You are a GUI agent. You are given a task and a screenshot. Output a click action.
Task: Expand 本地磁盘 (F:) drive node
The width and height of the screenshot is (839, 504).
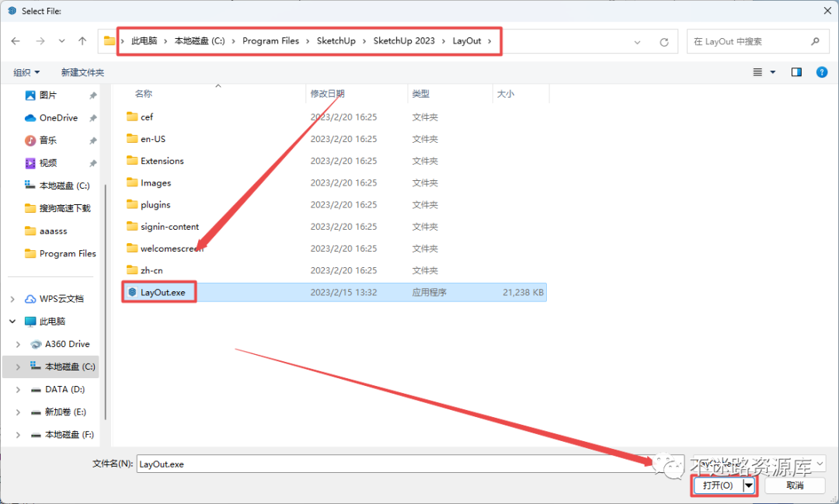pos(18,435)
